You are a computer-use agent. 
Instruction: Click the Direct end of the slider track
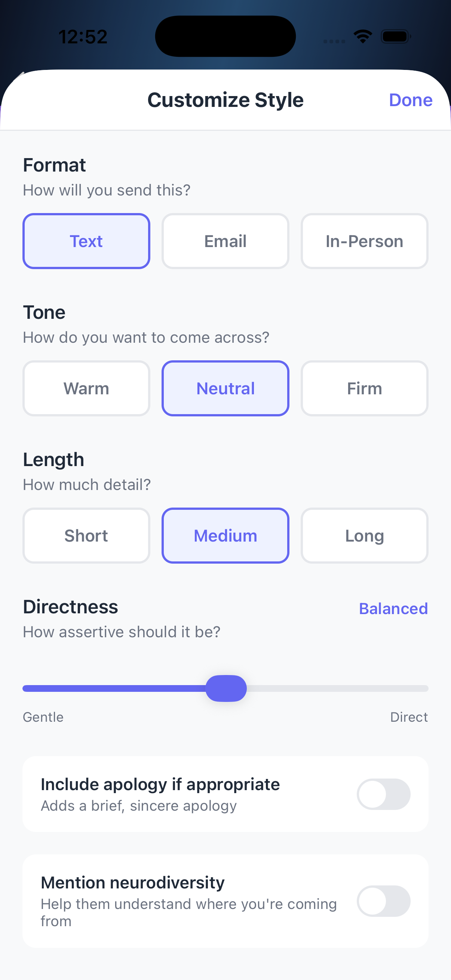click(421, 688)
